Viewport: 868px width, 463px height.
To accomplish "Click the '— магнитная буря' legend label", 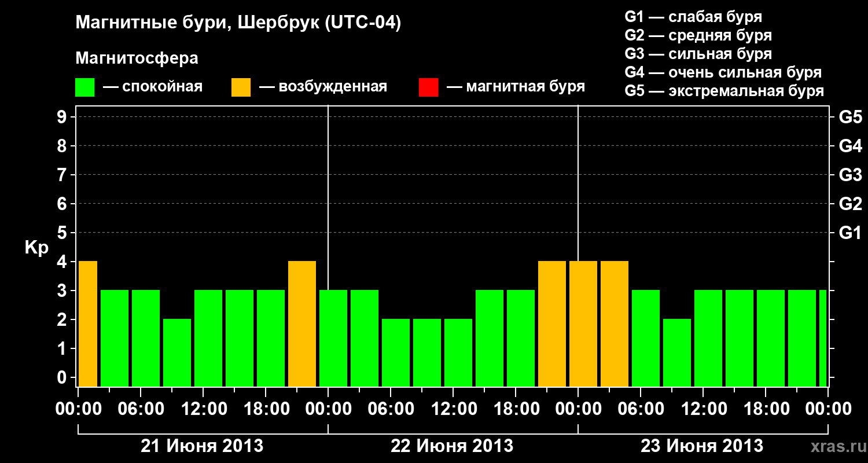I will (516, 87).
